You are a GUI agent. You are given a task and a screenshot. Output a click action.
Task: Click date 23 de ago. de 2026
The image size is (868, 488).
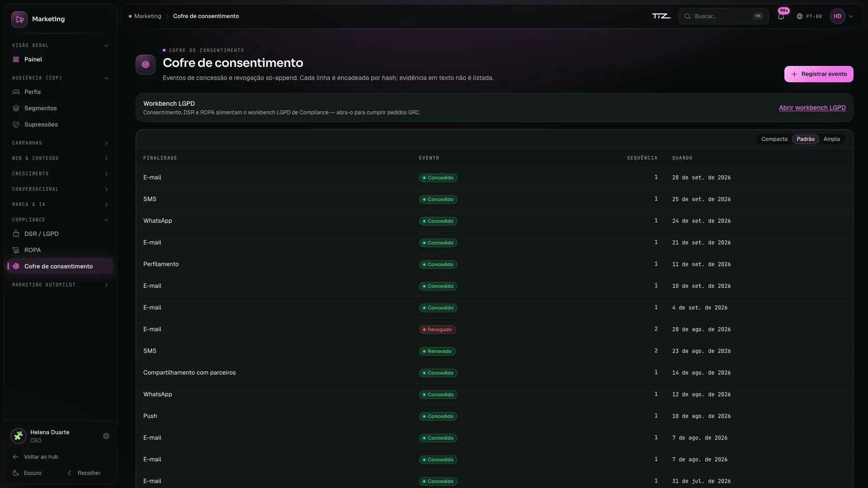(x=701, y=351)
